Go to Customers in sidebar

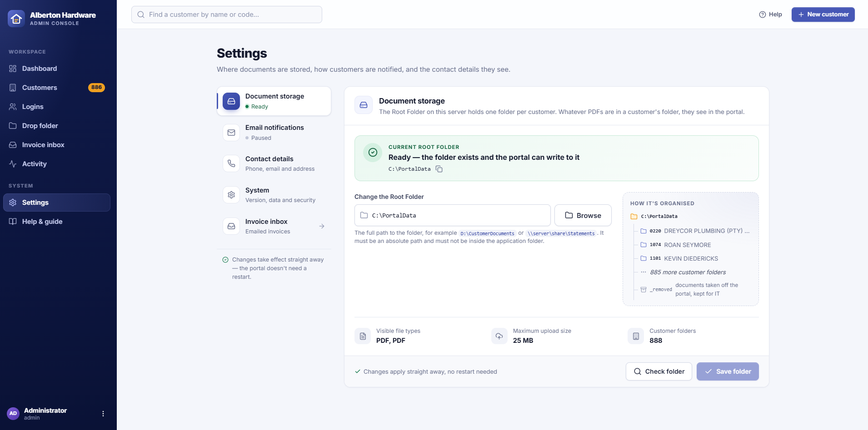tap(57, 88)
